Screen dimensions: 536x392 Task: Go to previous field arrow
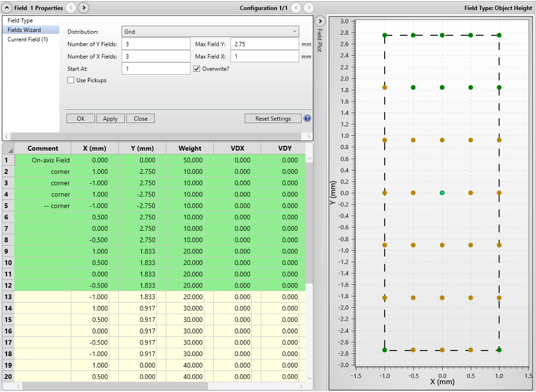tap(71, 8)
